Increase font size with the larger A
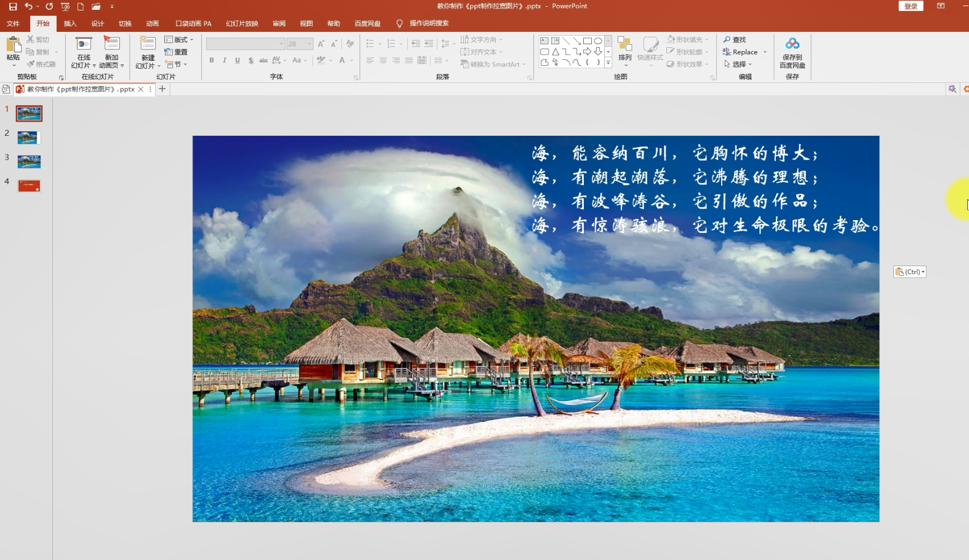969x560 pixels. [321, 44]
